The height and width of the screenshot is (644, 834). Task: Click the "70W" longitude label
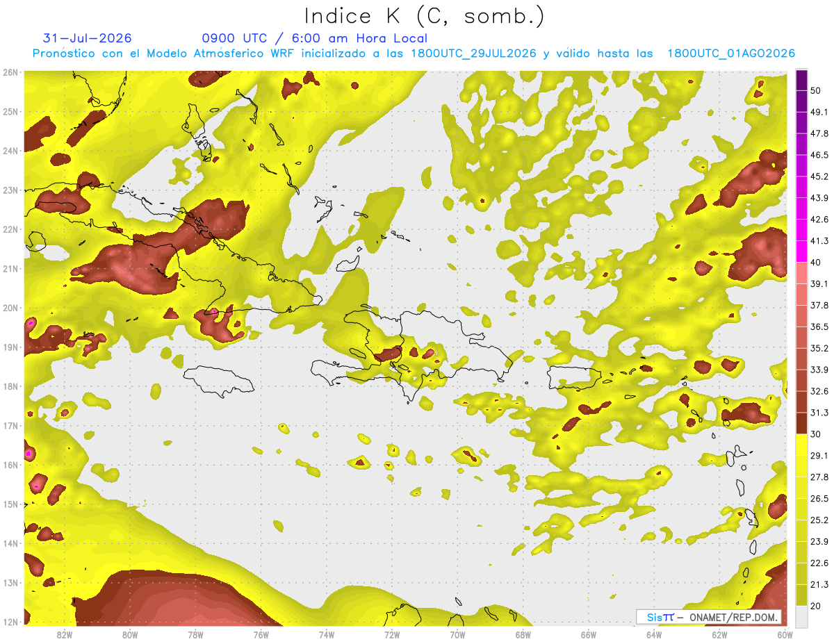pos(457,634)
